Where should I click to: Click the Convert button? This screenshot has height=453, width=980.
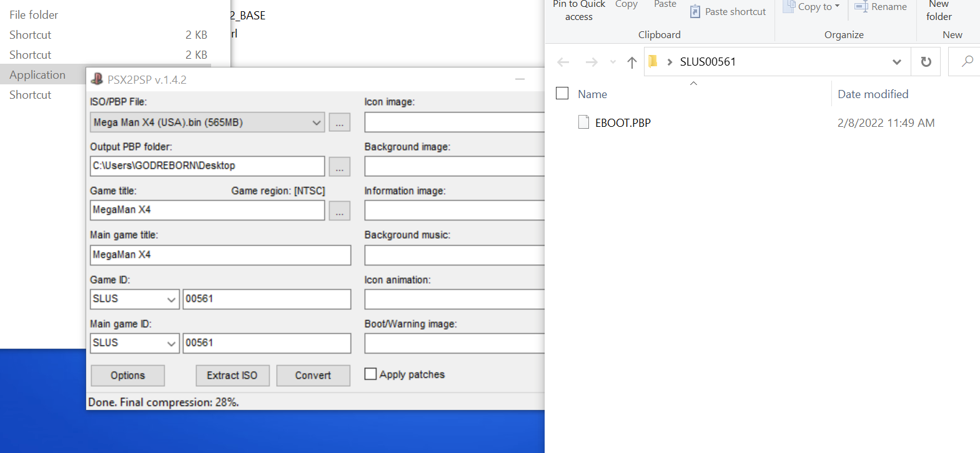pos(313,376)
